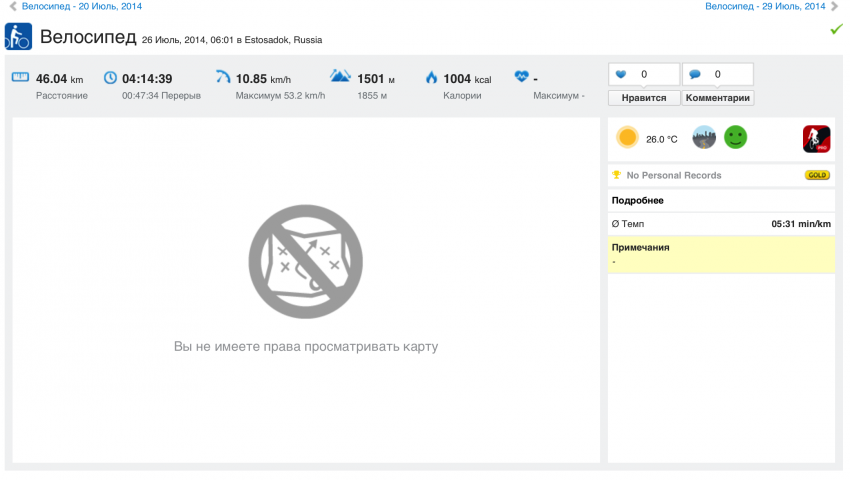
Task: Select the green smiley mood icon
Action: (735, 138)
